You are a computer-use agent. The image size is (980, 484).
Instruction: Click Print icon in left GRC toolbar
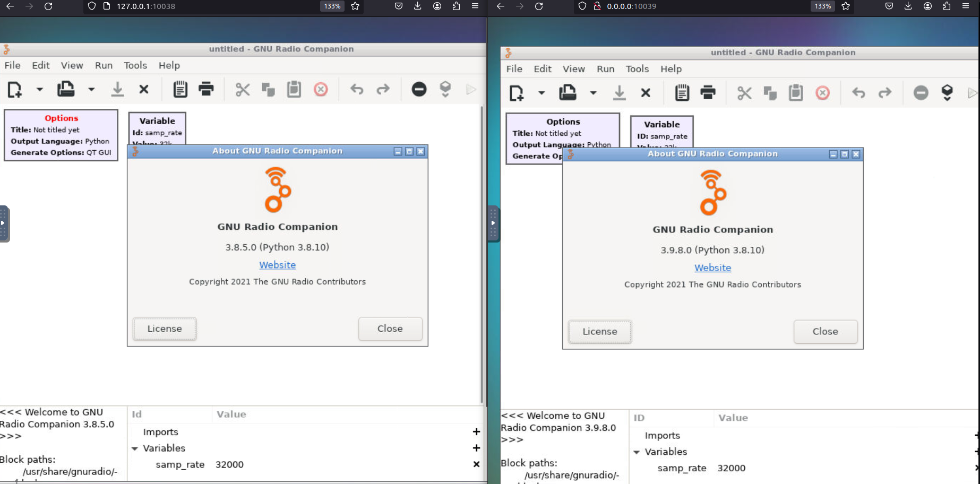206,89
